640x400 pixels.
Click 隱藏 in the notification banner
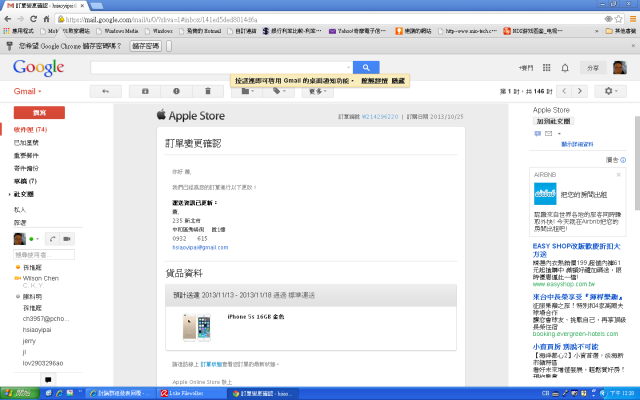pyautogui.click(x=398, y=81)
